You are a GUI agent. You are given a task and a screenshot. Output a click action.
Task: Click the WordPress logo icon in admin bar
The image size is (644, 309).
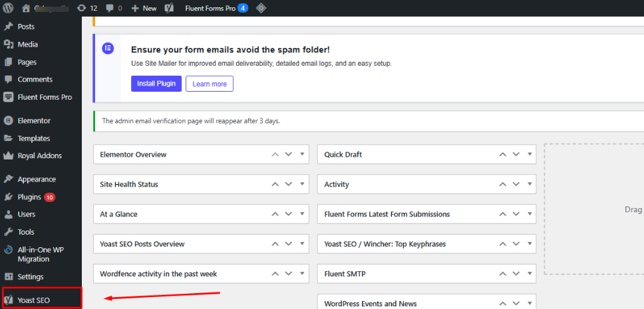click(x=9, y=8)
